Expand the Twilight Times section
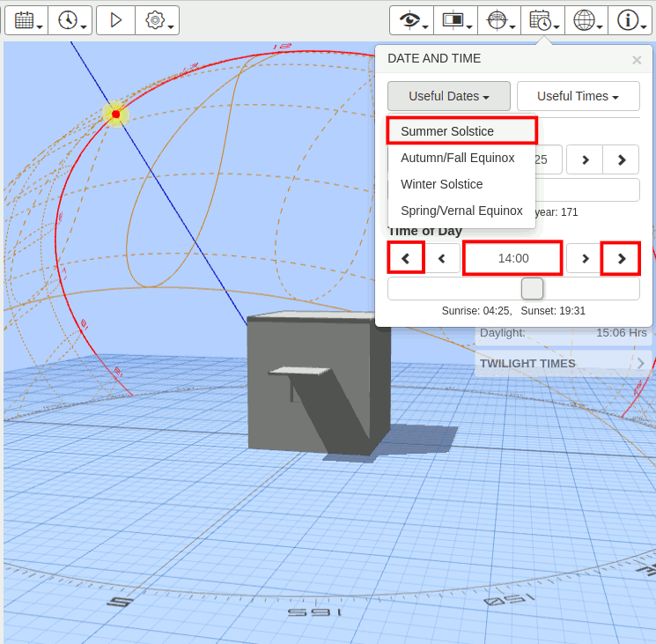This screenshot has width=656, height=644. [x=562, y=363]
